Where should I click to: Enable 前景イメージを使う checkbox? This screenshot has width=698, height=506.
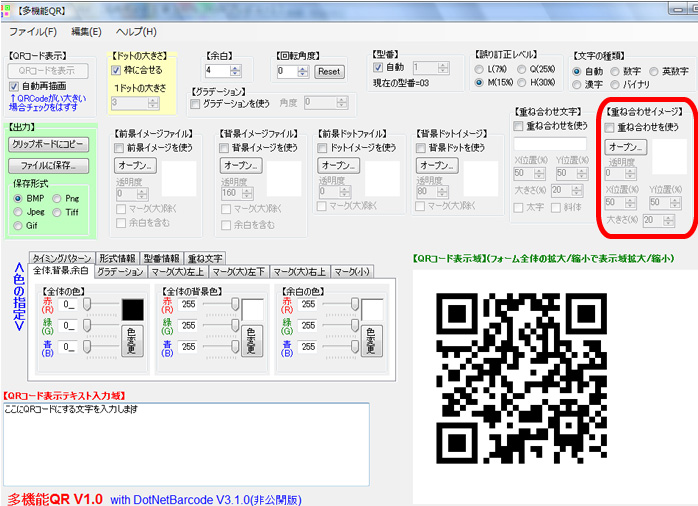pos(119,148)
